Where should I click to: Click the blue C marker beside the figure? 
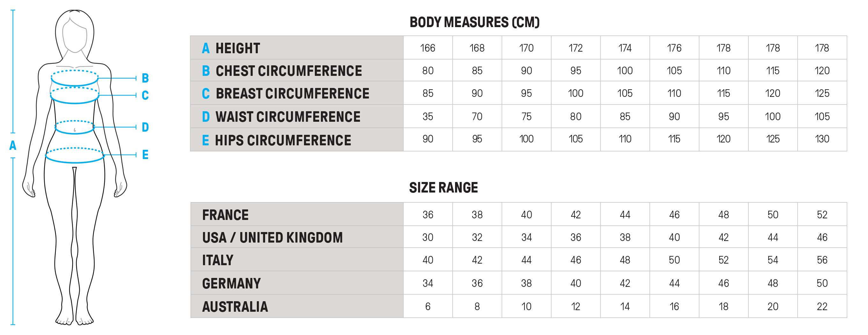pyautogui.click(x=145, y=95)
